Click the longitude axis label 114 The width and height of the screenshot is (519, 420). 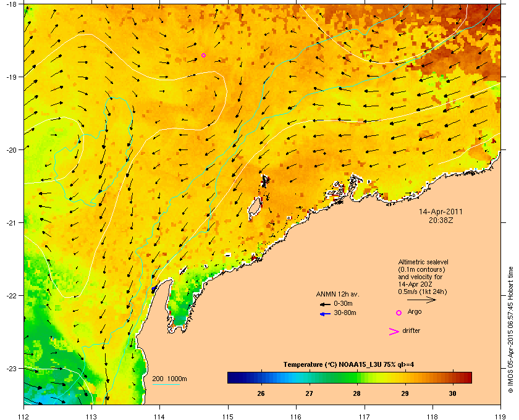[159, 416]
